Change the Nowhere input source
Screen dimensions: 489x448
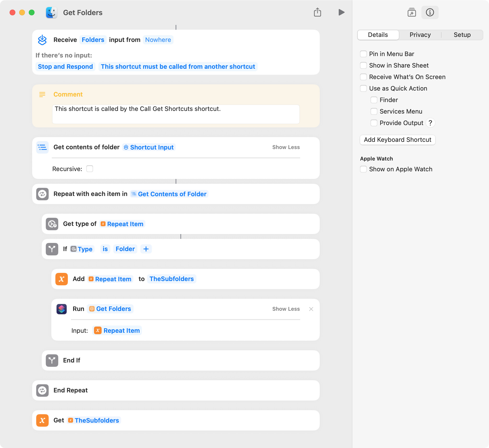(x=158, y=40)
